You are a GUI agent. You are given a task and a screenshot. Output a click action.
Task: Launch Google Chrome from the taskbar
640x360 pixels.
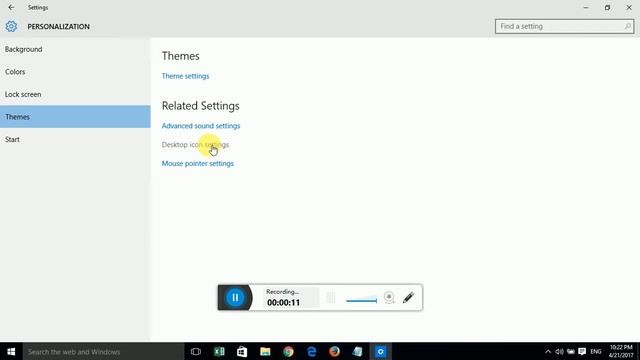288,351
